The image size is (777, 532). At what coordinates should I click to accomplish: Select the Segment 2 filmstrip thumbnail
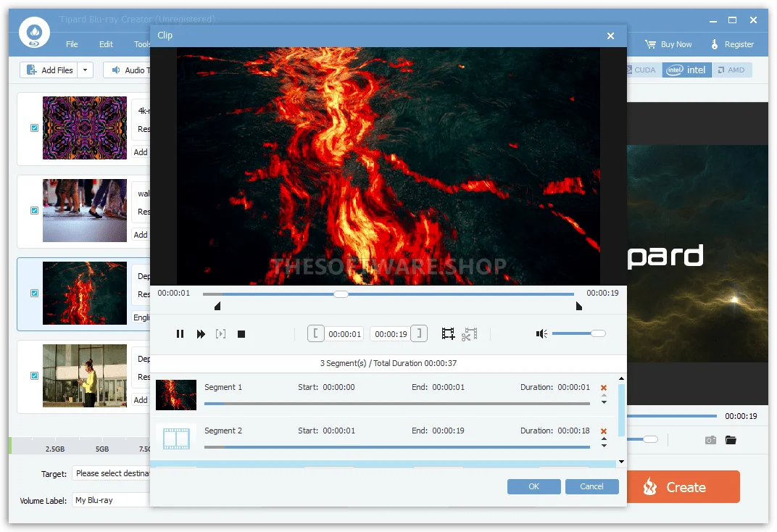tap(176, 439)
